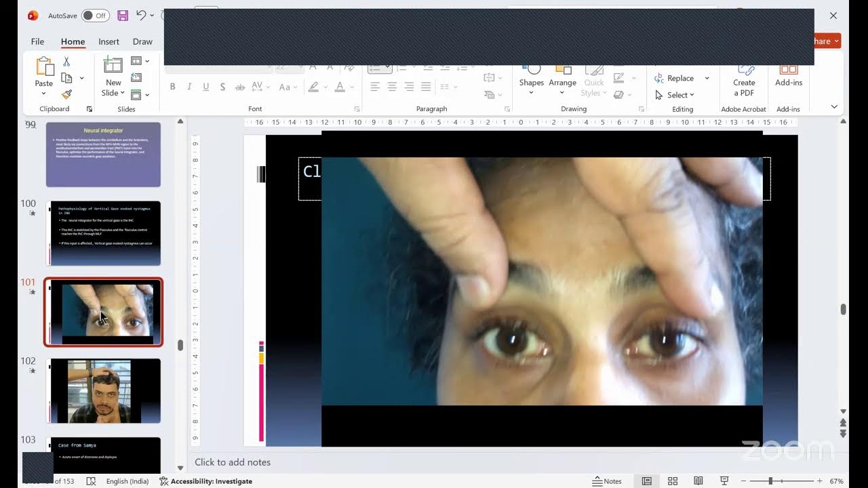The height and width of the screenshot is (488, 868).
Task: Open the Draw ribbon tab
Action: click(142, 41)
